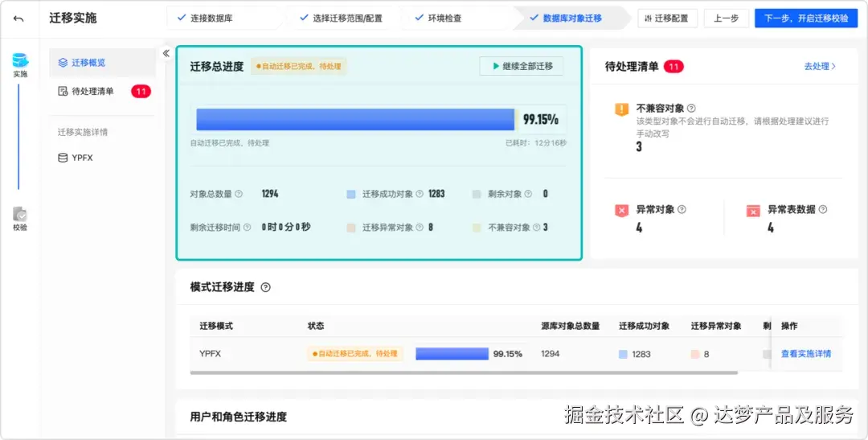The width and height of the screenshot is (868, 440).
Task: Click the 用户和角色迁移进度 heading
Action: (239, 417)
